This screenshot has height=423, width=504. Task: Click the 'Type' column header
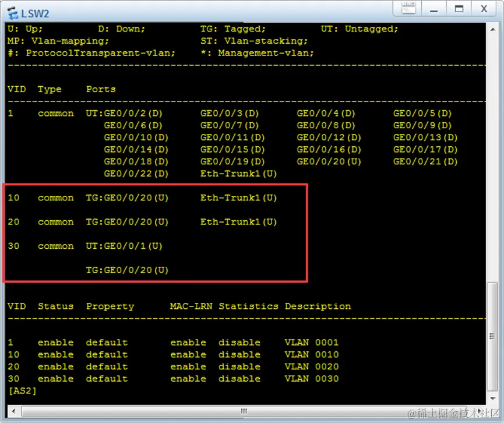click(50, 89)
